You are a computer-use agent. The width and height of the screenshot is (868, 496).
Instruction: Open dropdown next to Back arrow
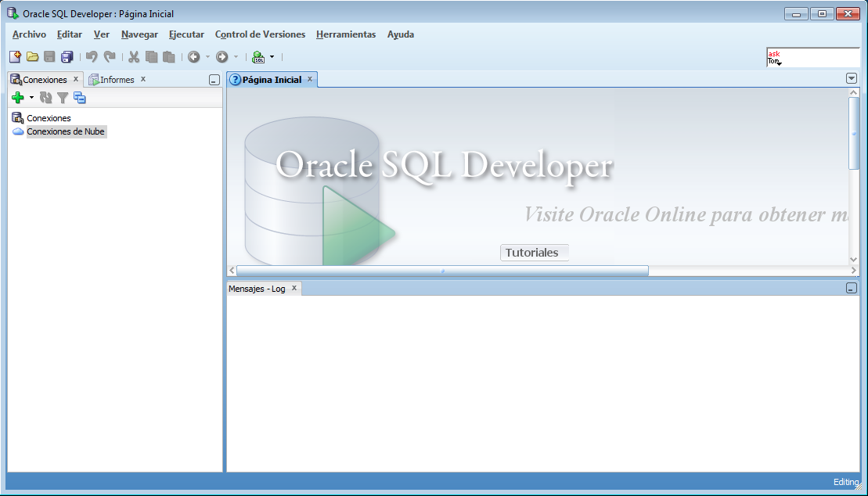208,56
